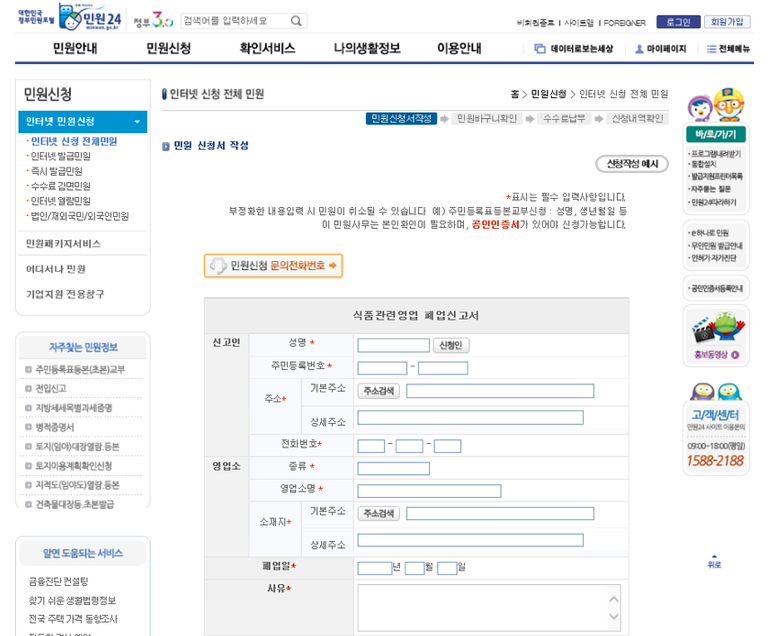
Task: Click the 민원24 logo
Action: tap(90, 18)
